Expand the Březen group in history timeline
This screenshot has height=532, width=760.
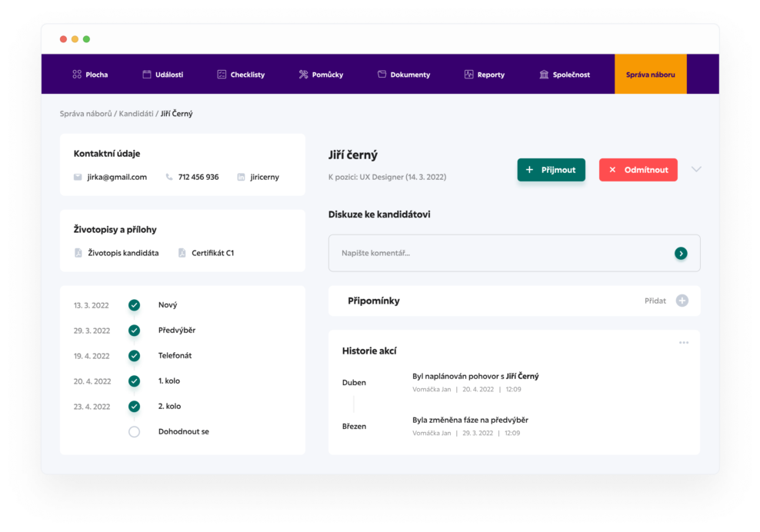point(354,426)
